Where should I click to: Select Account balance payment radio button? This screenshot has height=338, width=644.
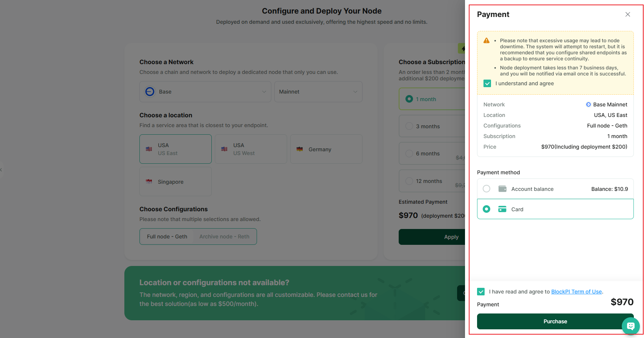[x=486, y=189]
